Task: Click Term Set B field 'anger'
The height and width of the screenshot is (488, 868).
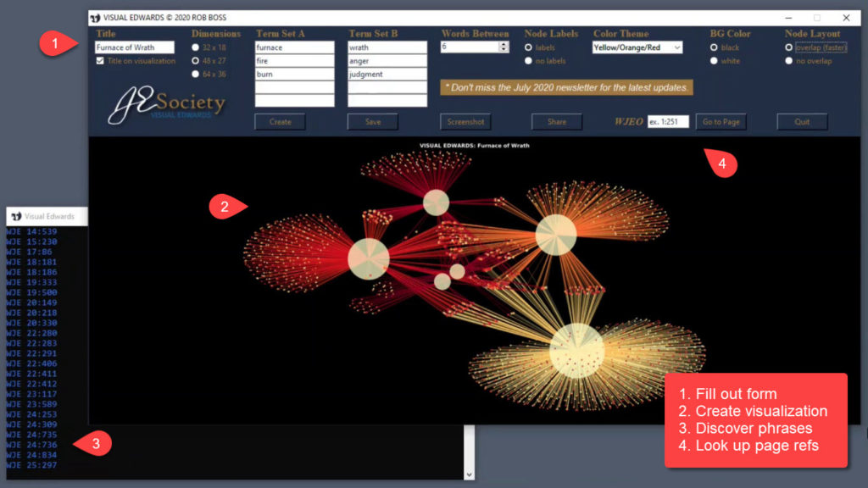Action: (387, 61)
